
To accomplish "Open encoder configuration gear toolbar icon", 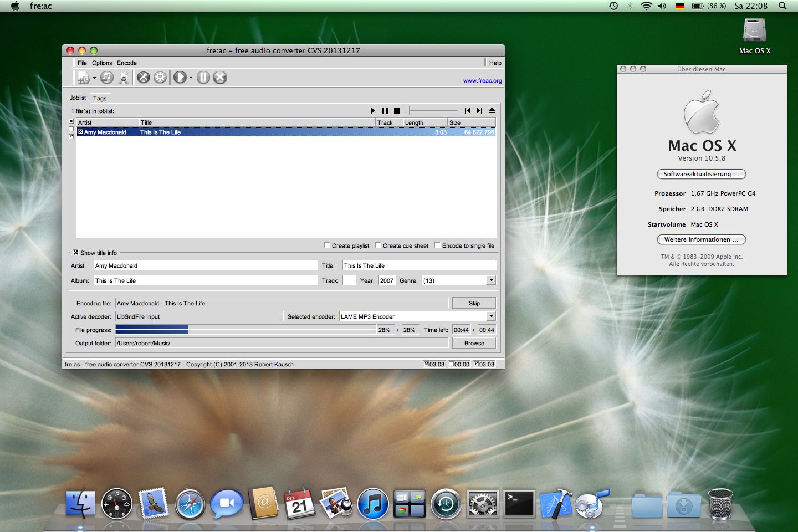I will coord(160,78).
